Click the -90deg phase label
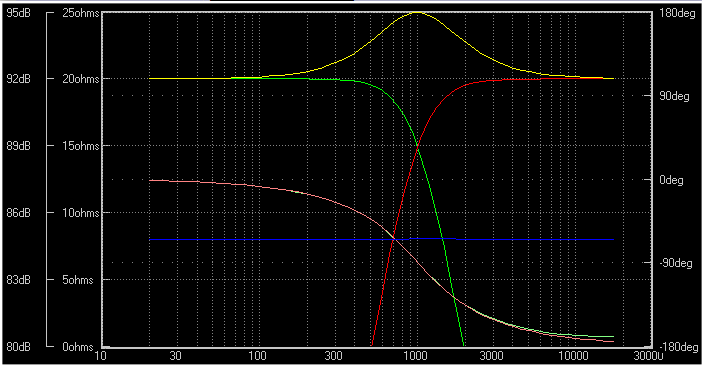 pos(676,263)
